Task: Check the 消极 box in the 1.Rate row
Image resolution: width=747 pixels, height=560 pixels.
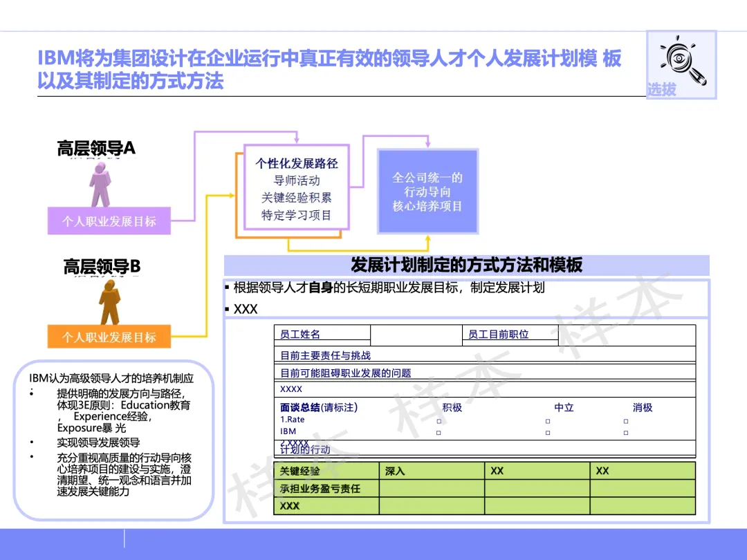Action: (x=626, y=421)
